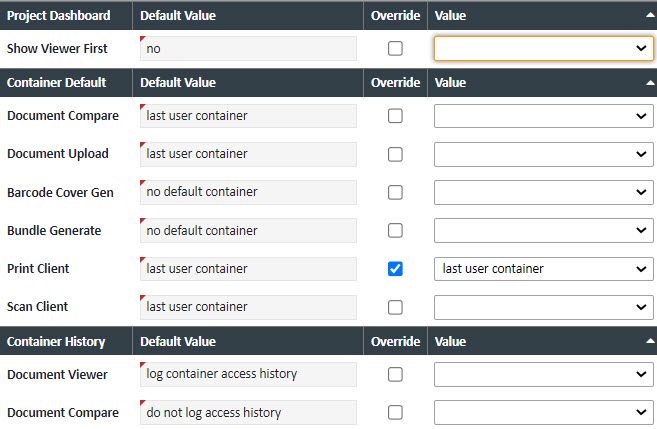Click the Project Dashboard header label

click(x=58, y=16)
